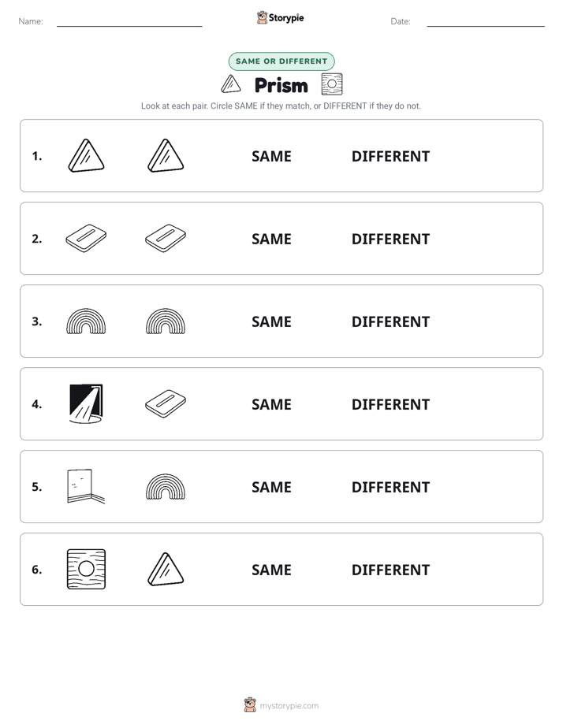Choose SAME for pair 2
The image size is (563, 728).
click(271, 239)
